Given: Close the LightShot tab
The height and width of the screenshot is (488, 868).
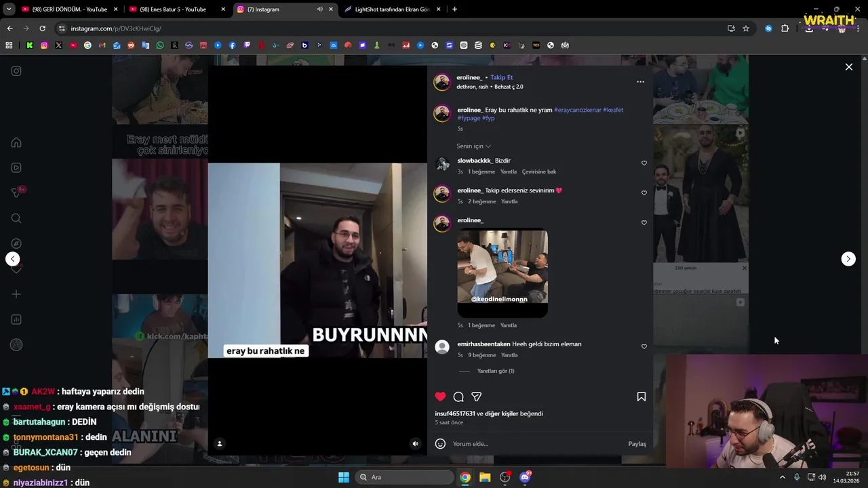Looking at the screenshot, I should (438, 9).
